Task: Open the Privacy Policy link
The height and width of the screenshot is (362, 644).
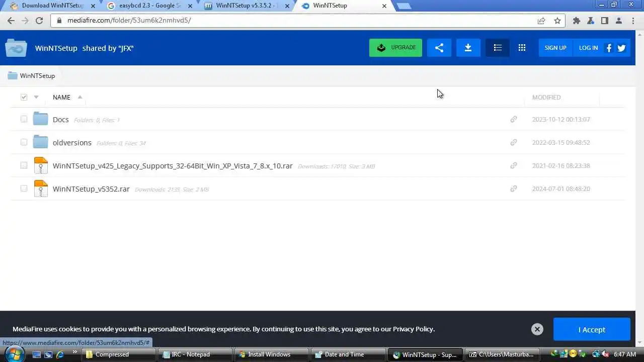Action: (x=413, y=329)
